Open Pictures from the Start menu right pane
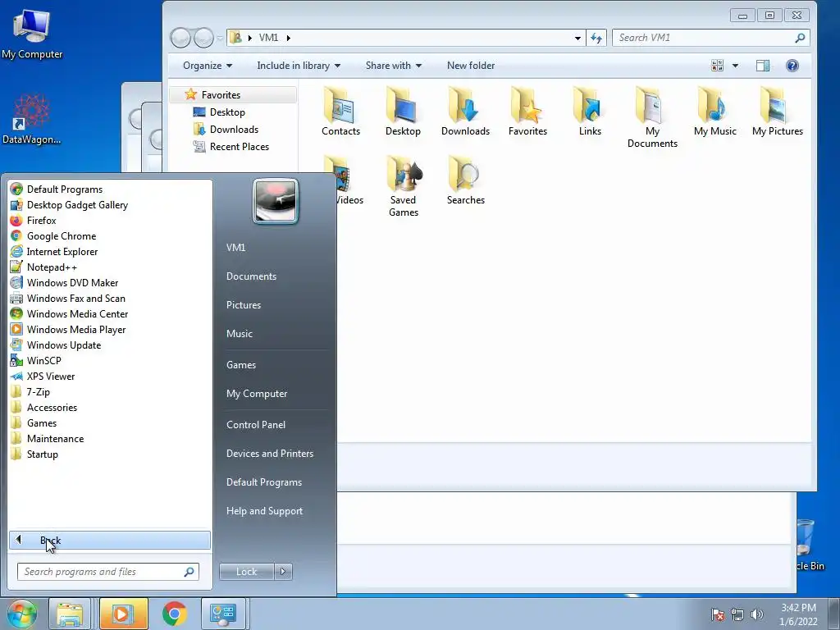 pos(243,305)
